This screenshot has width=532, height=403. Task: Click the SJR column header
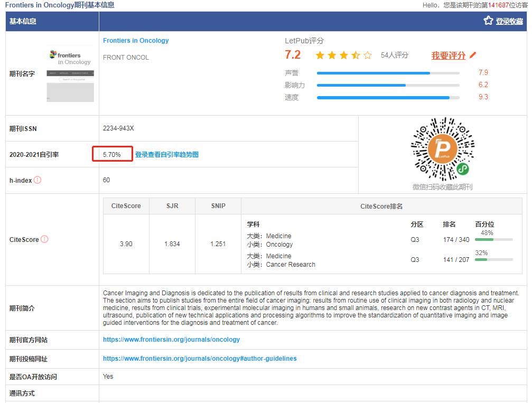(172, 206)
